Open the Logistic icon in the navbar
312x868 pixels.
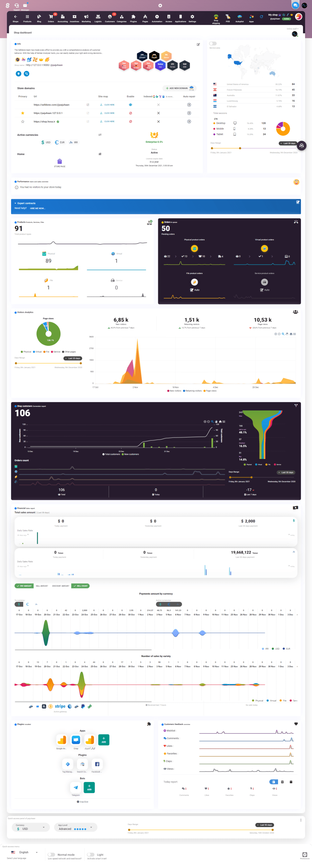pos(98,18)
